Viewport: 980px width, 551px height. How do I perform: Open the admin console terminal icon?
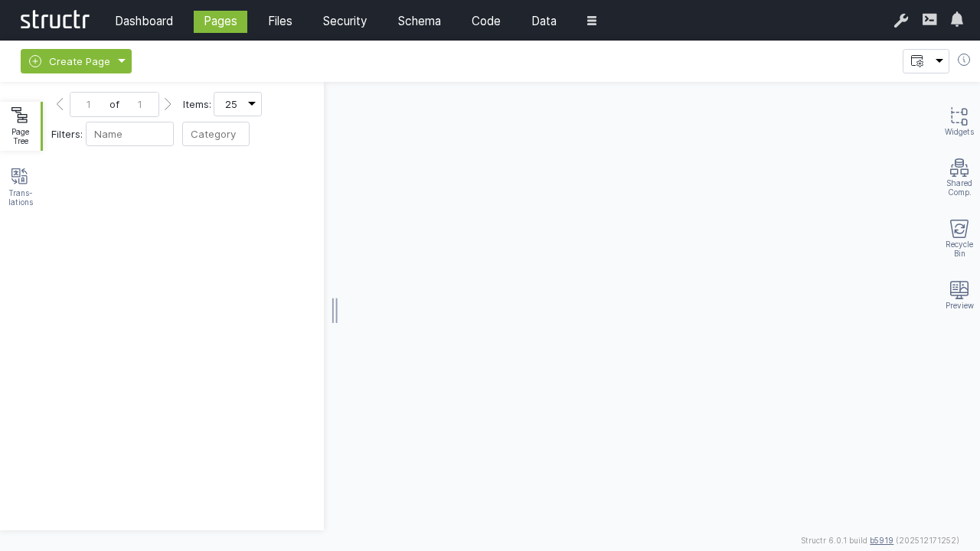[929, 20]
